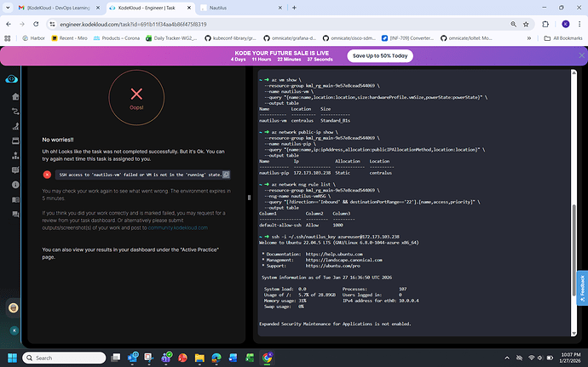Go to the Home sidebar icon
Screen dimensions: 588x367
[x=15, y=97]
